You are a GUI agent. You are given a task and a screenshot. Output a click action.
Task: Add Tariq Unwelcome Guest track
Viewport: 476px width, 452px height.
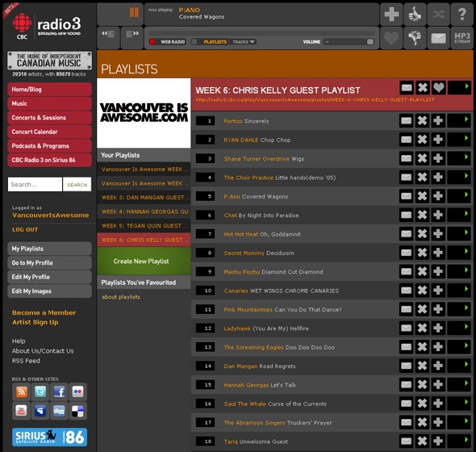tap(438, 441)
